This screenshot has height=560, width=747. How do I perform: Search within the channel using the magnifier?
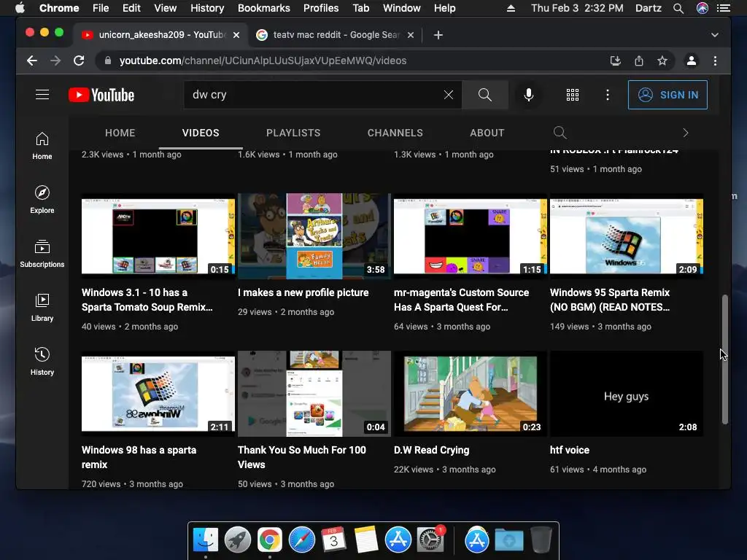coord(560,133)
